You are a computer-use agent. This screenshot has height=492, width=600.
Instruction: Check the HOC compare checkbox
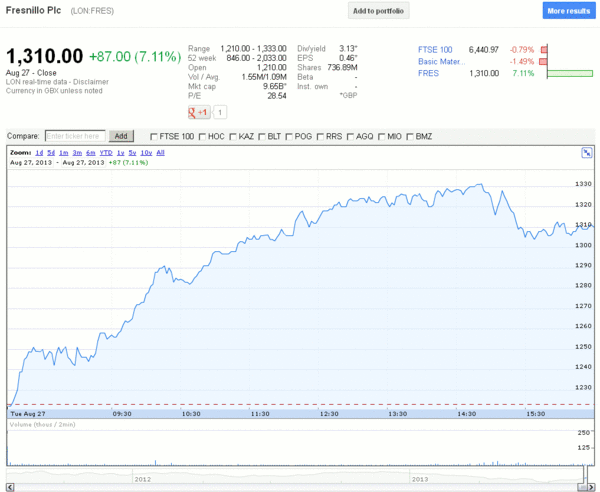pyautogui.click(x=202, y=137)
